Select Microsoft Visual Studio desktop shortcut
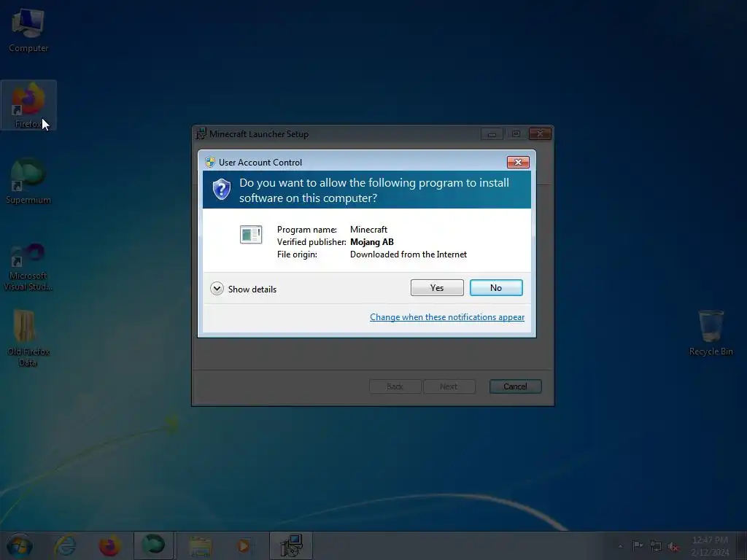The height and width of the screenshot is (560, 747). tap(28, 267)
